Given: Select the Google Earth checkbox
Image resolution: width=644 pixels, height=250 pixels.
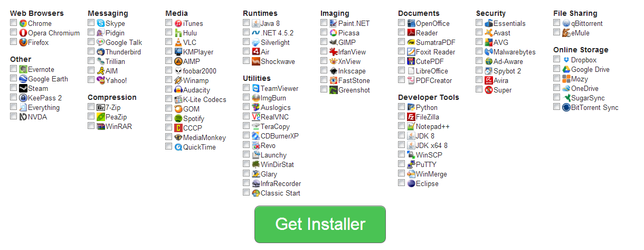Looking at the screenshot, I should (x=14, y=78).
